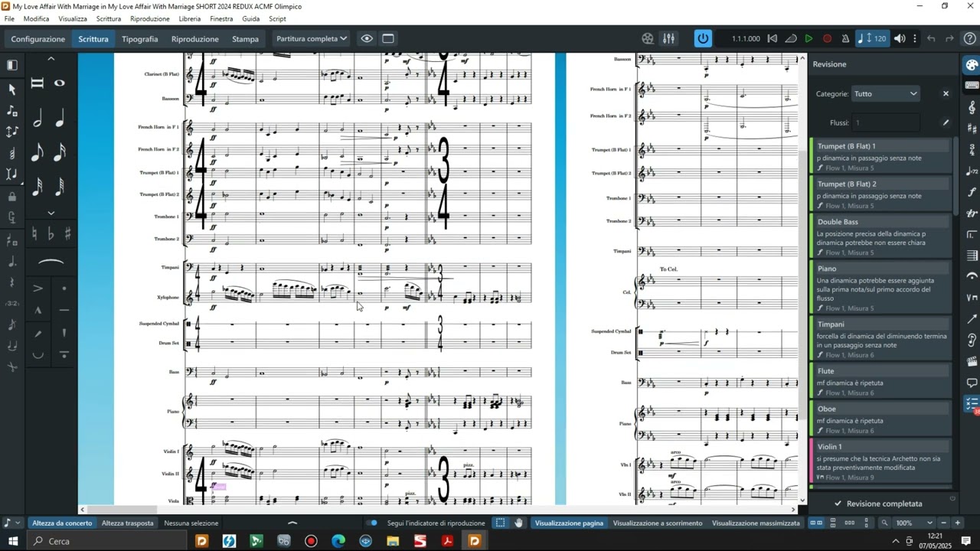980x551 pixels.
Task: Toggle the left panel visibility
Action: pyautogui.click(x=11, y=65)
